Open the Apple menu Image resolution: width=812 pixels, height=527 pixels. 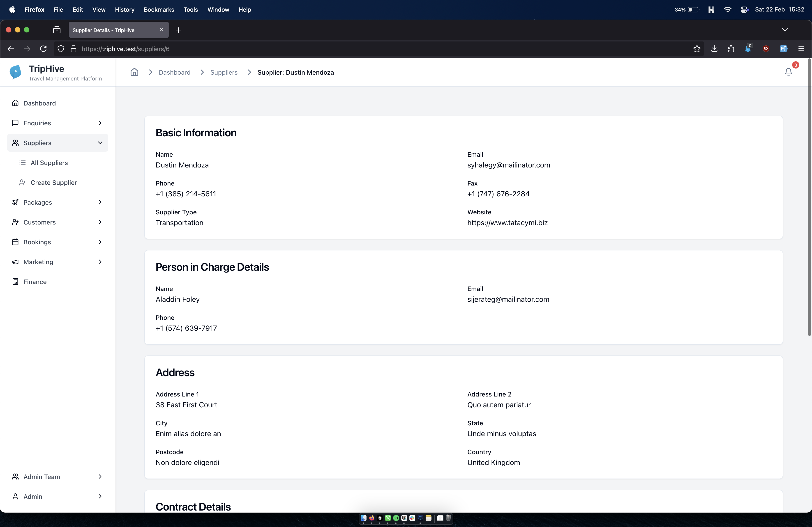tap(12, 9)
